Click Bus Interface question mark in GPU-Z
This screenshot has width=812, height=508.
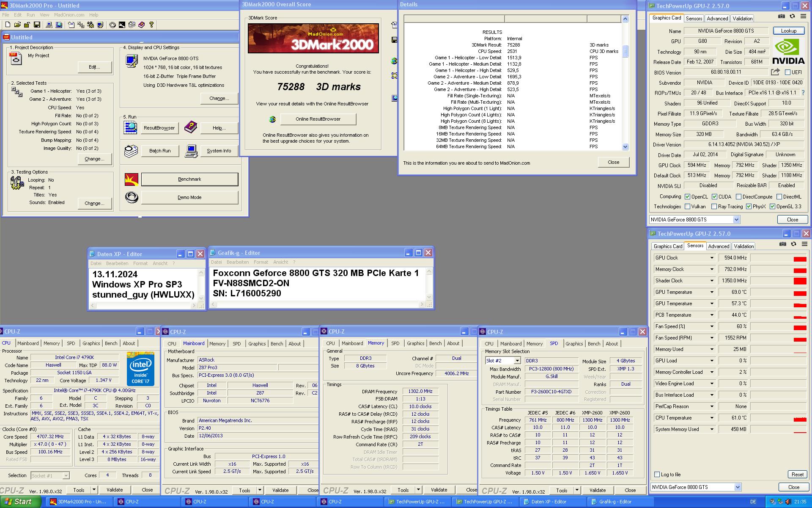[x=803, y=93]
